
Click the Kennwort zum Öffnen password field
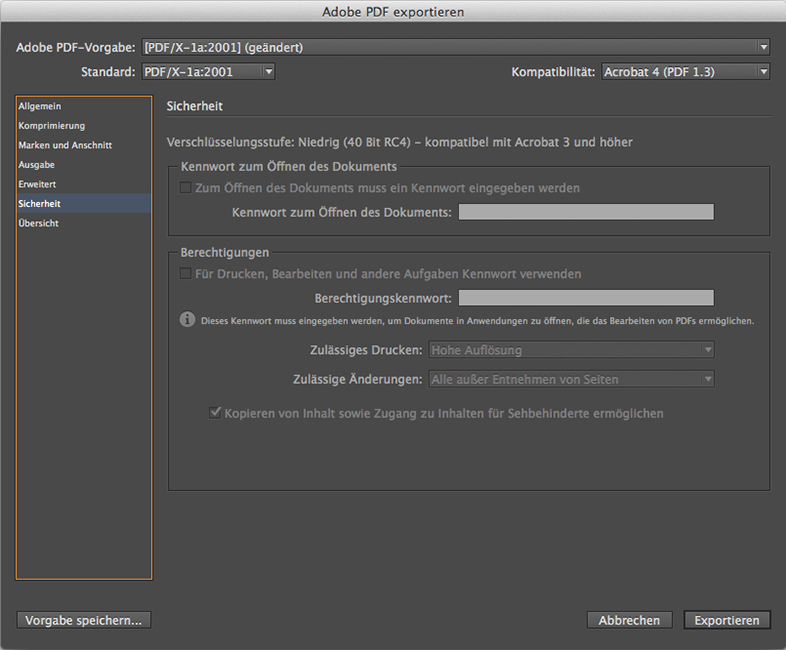point(586,212)
